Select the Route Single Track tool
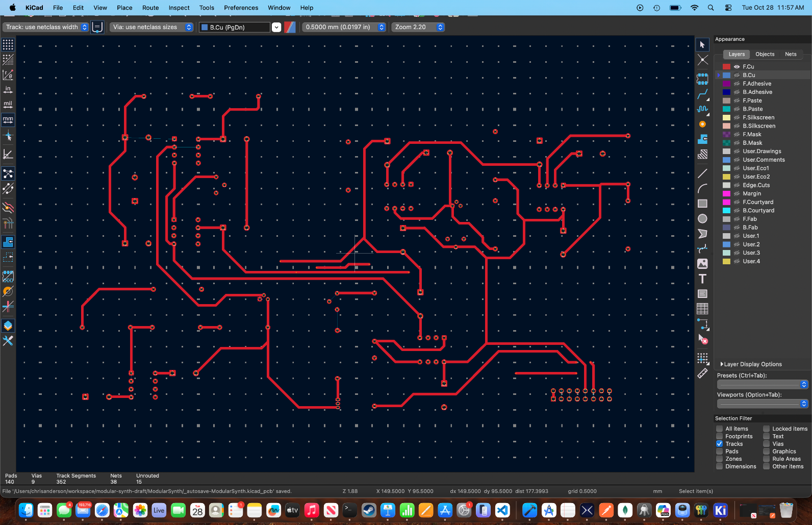Image resolution: width=812 pixels, height=525 pixels. click(702, 94)
